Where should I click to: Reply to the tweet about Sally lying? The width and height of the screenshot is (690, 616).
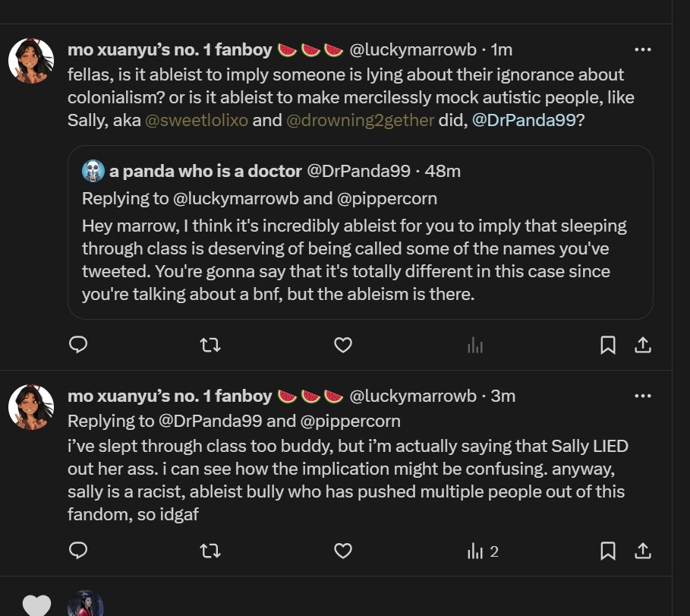coord(78,551)
